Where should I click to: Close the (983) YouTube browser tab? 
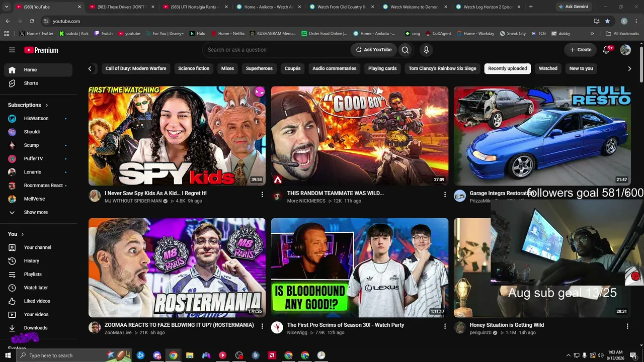click(x=79, y=7)
